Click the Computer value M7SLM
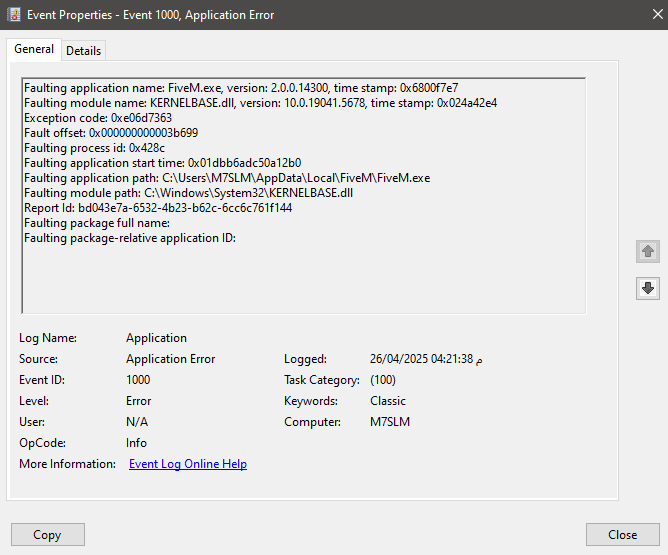668x555 pixels. (390, 422)
